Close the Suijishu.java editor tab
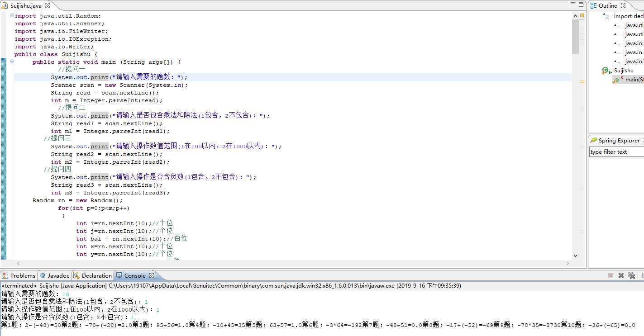Image resolution: width=644 pixels, height=336 pixels. click(x=48, y=5)
